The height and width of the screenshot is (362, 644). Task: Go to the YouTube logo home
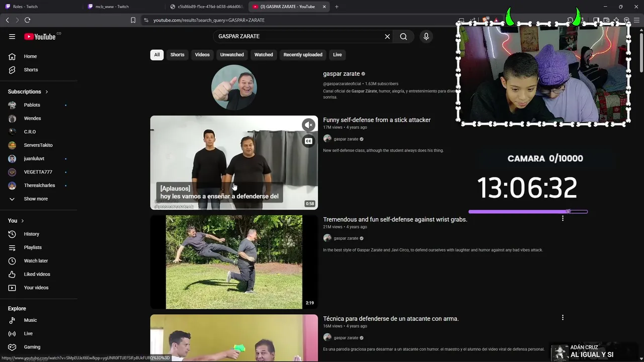(40, 36)
